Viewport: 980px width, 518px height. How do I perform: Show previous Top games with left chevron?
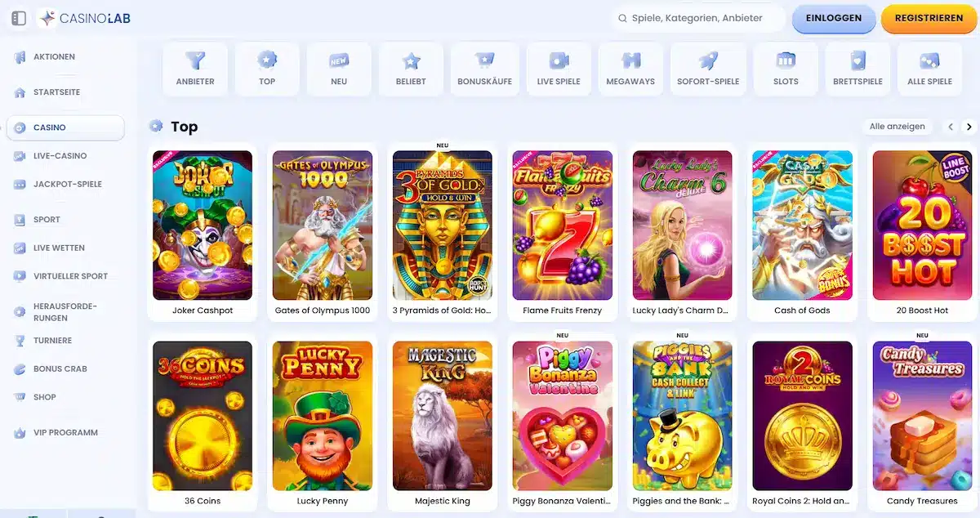(x=951, y=127)
